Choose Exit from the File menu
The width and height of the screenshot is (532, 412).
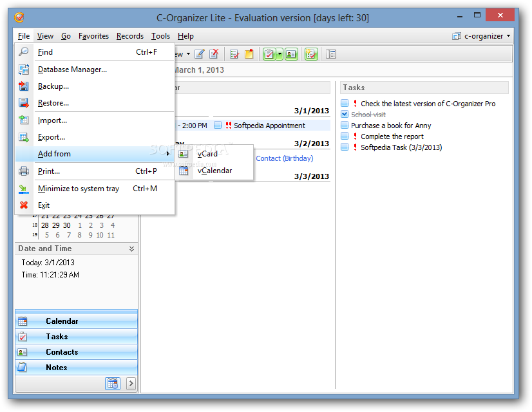click(95, 205)
